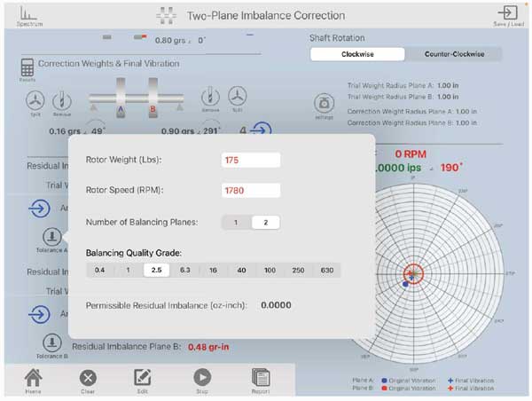Screen dimensions: 532x401
Task: Click Correction Weight Radius Plane B value
Action: coord(466,123)
